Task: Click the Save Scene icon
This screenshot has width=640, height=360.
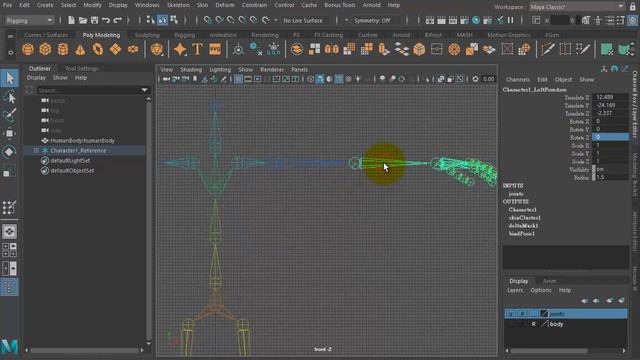Action: [x=94, y=20]
